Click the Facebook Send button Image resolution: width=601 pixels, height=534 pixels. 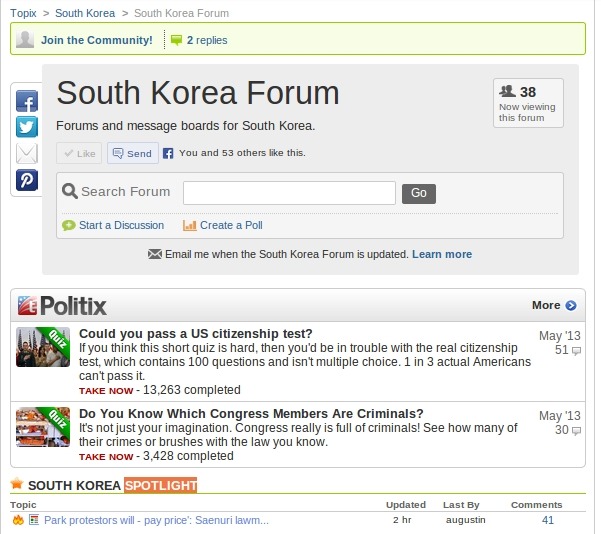click(x=133, y=153)
